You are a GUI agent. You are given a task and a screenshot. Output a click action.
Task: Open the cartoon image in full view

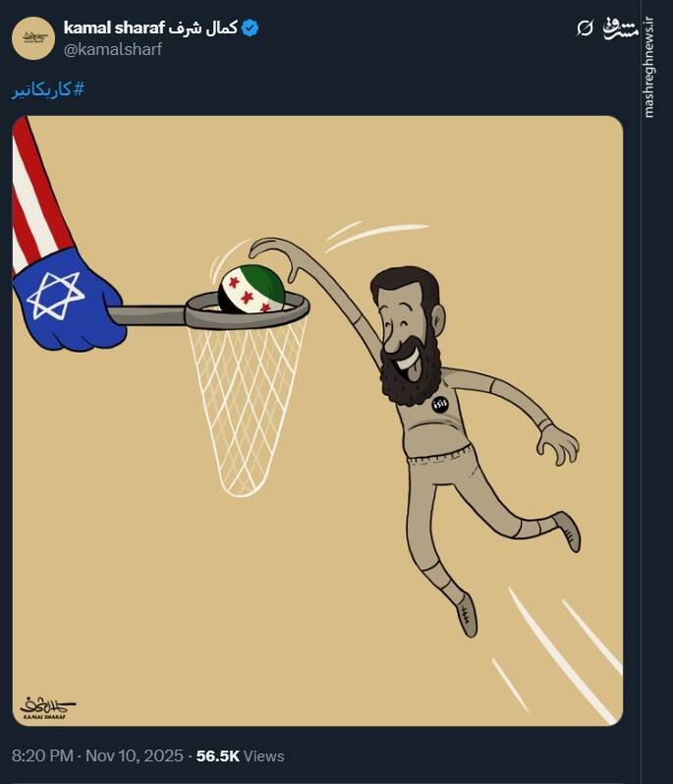click(x=317, y=420)
